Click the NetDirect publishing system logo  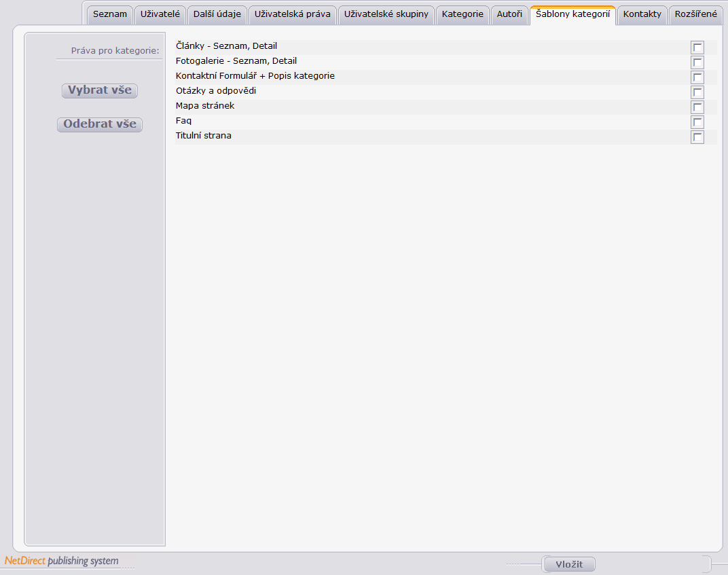click(x=62, y=561)
